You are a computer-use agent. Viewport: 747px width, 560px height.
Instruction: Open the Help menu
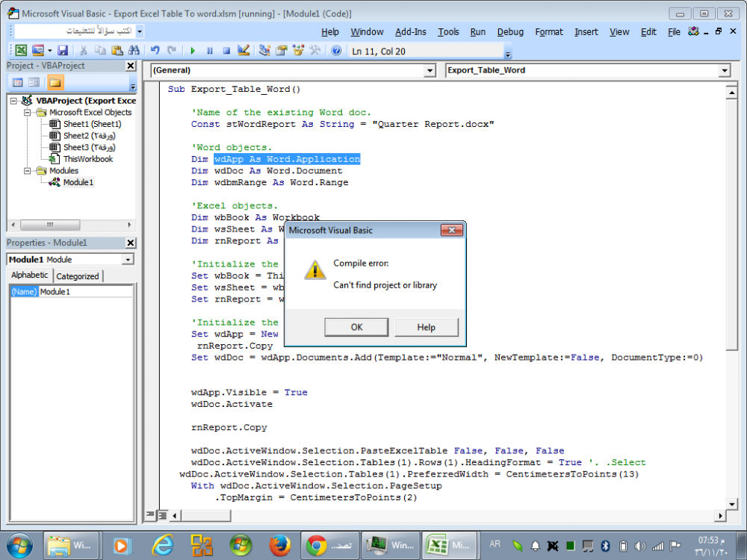click(x=330, y=32)
